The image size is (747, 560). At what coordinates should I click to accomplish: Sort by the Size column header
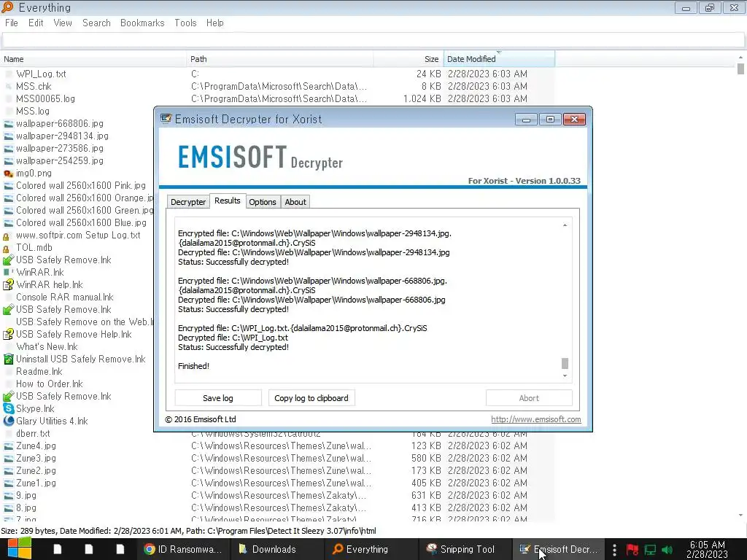pos(409,59)
